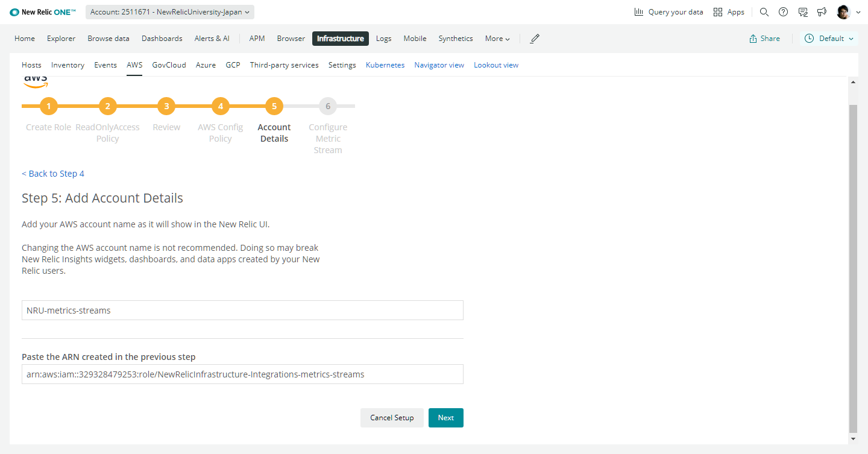The image size is (868, 454).
Task: Click the user avatar picture
Action: (843, 12)
